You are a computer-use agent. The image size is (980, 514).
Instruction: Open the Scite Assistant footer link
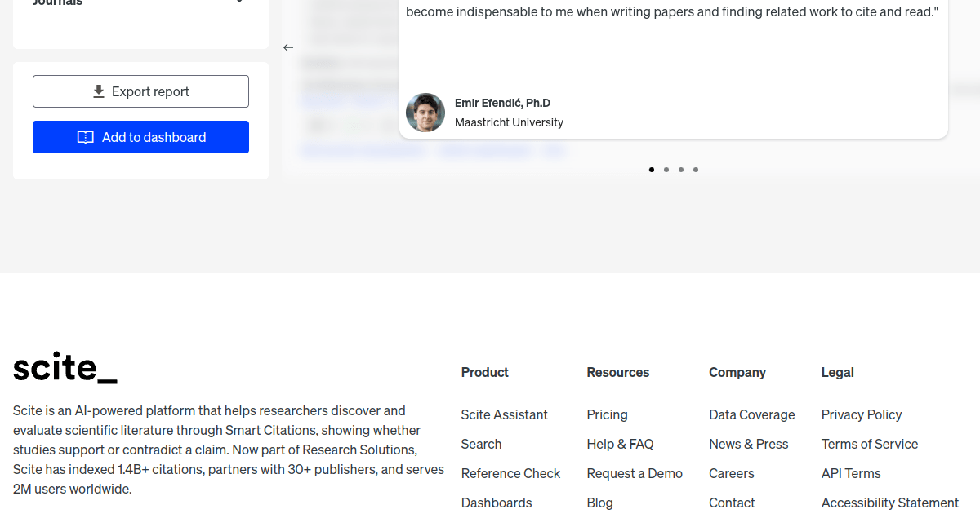tap(504, 414)
